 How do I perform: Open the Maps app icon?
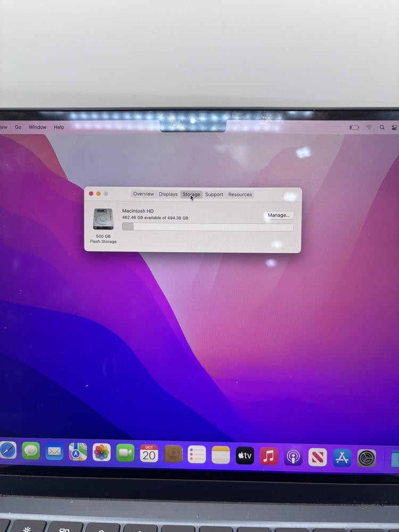pyautogui.click(x=78, y=452)
